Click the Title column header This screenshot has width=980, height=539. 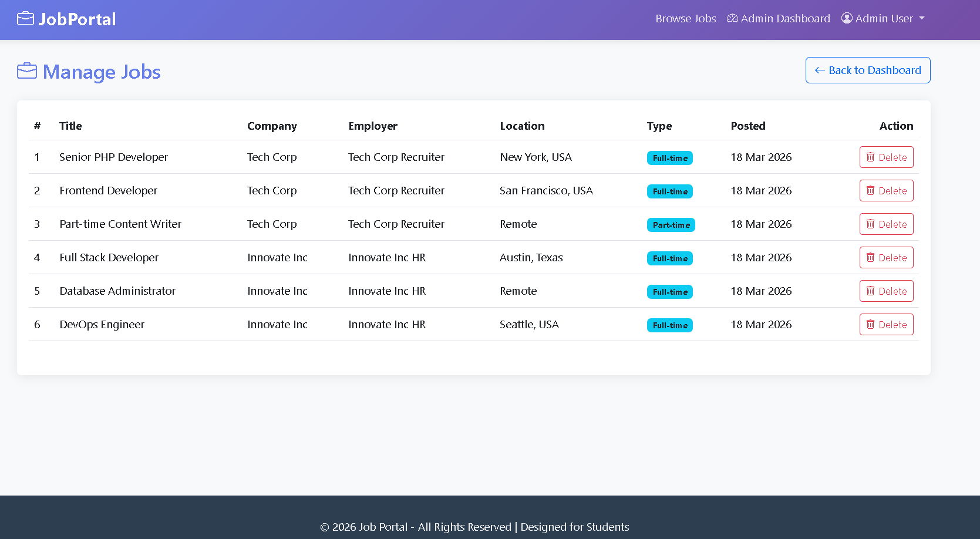[70, 126]
